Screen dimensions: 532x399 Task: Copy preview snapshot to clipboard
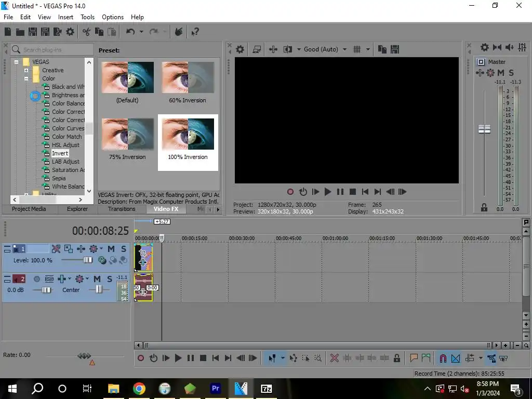[382, 49]
